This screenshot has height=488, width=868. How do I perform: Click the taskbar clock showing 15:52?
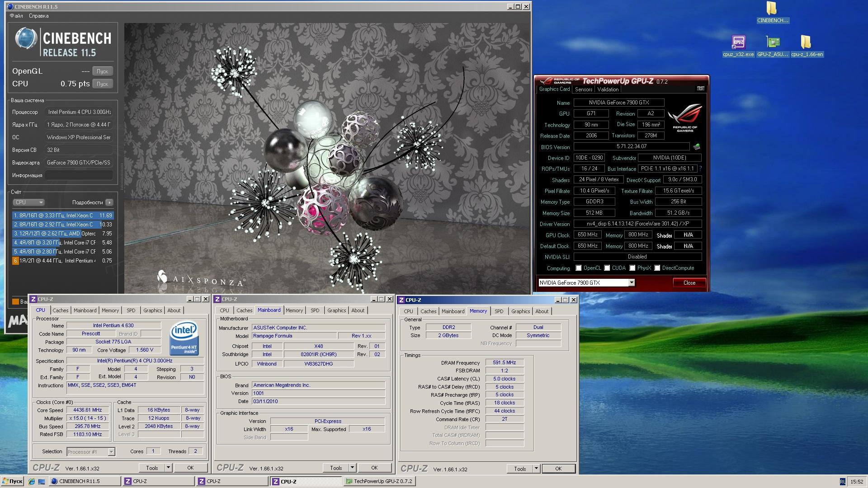[857, 482]
